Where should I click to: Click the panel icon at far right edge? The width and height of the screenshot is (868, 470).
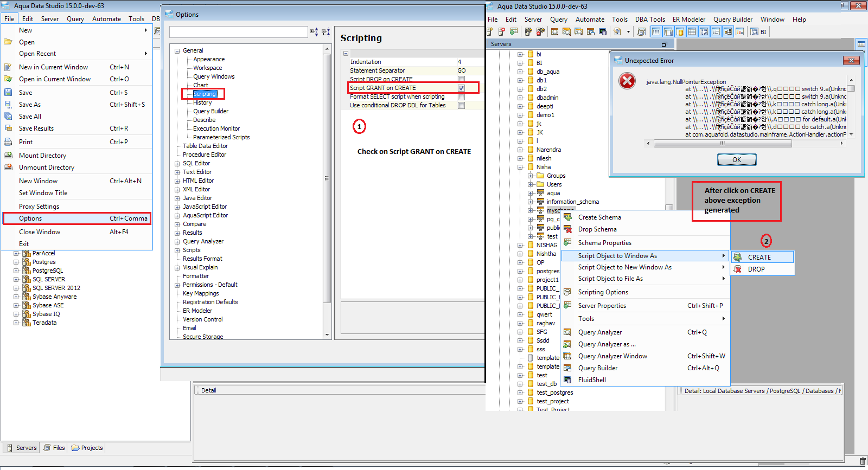[861, 44]
